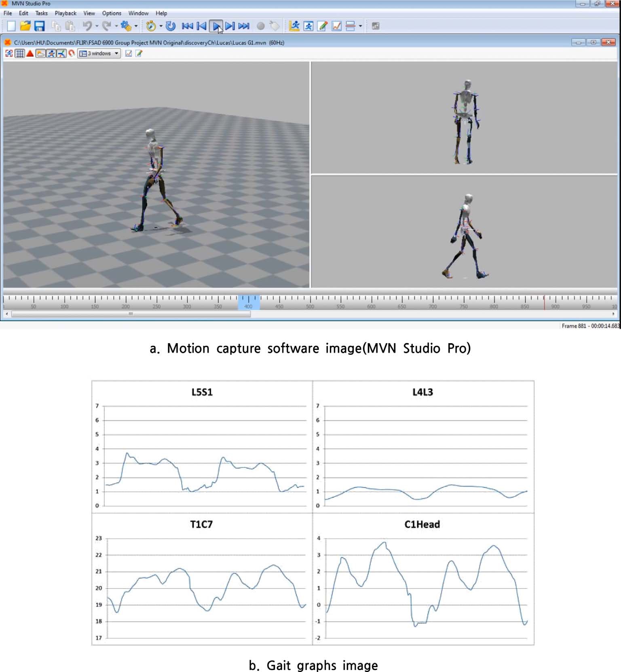
Task: Expand the Undo history dropdown arrow
Action: coord(97,26)
